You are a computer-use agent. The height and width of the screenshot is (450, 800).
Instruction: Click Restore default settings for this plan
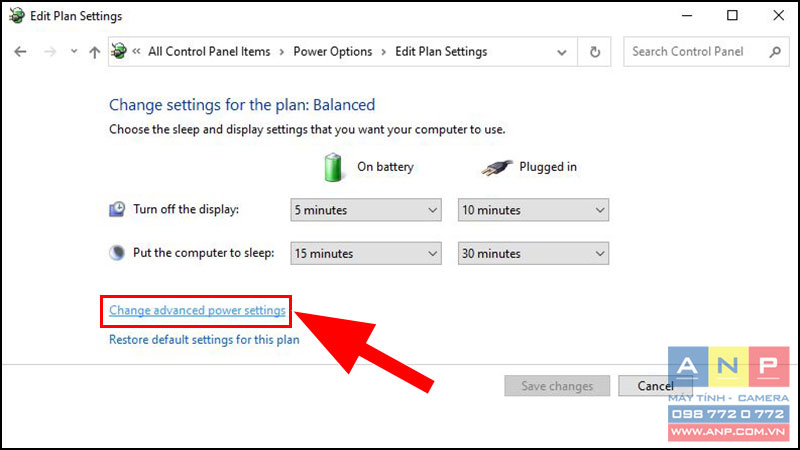point(204,340)
